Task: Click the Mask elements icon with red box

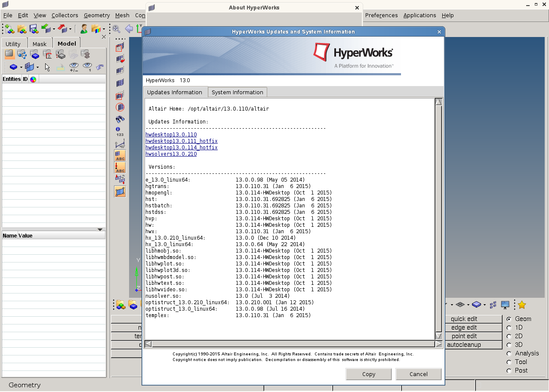Action: tap(120, 47)
